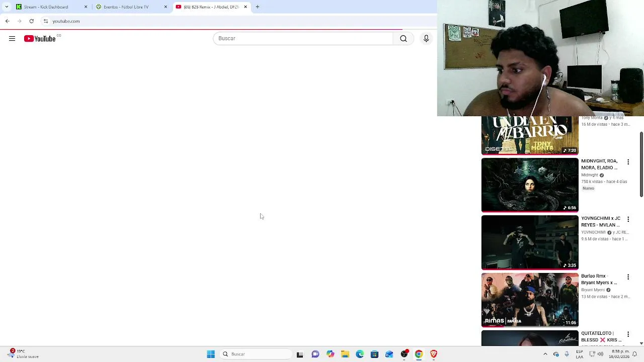Reload the page
Image resolution: width=644 pixels, height=362 pixels.
point(31,21)
